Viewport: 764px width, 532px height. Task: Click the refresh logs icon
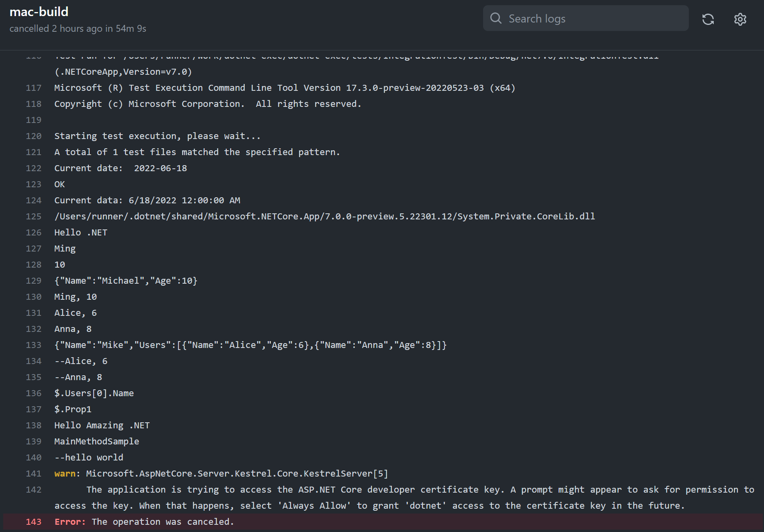point(708,19)
